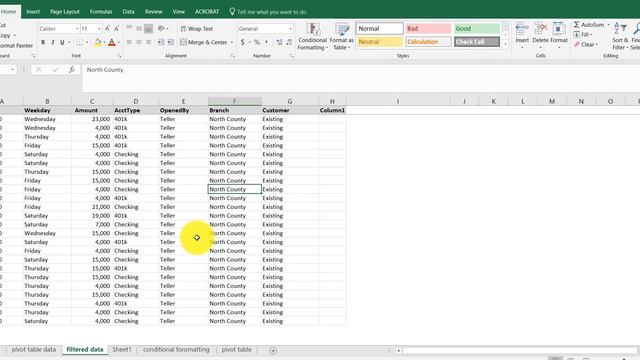Open the font size dropdown
Viewport: 640px width, 360px height.
tap(99, 29)
